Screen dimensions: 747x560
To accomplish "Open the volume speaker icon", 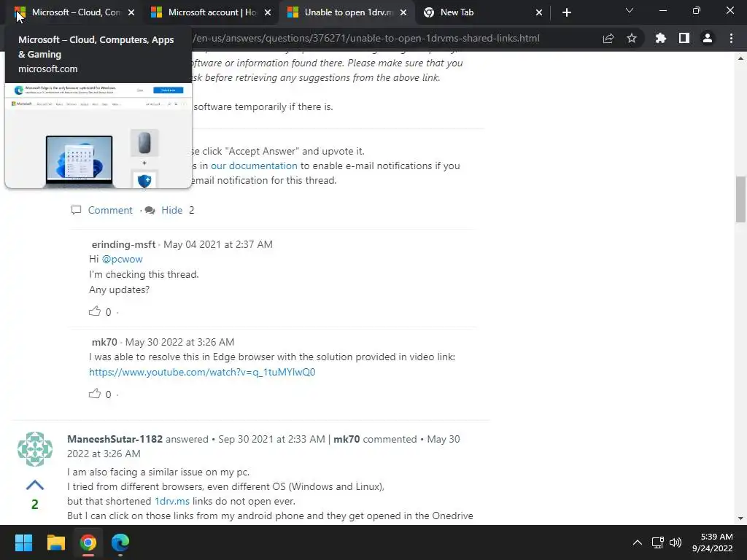I will point(675,542).
